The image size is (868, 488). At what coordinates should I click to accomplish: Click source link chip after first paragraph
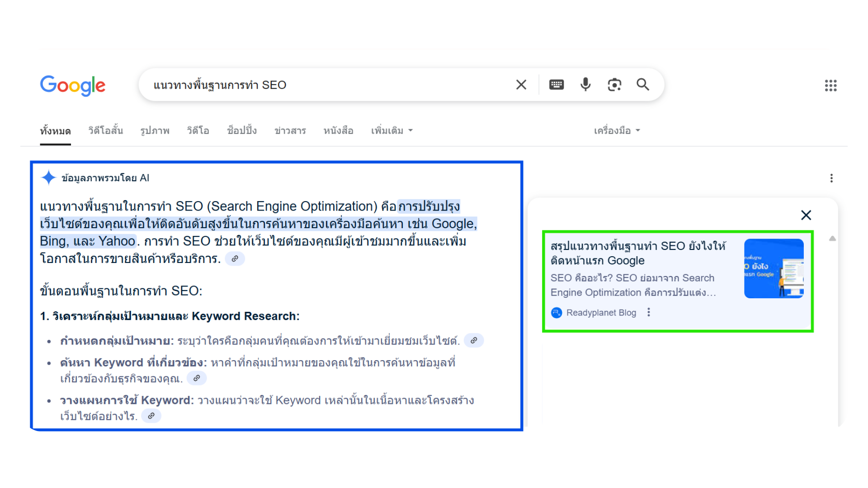pos(235,259)
